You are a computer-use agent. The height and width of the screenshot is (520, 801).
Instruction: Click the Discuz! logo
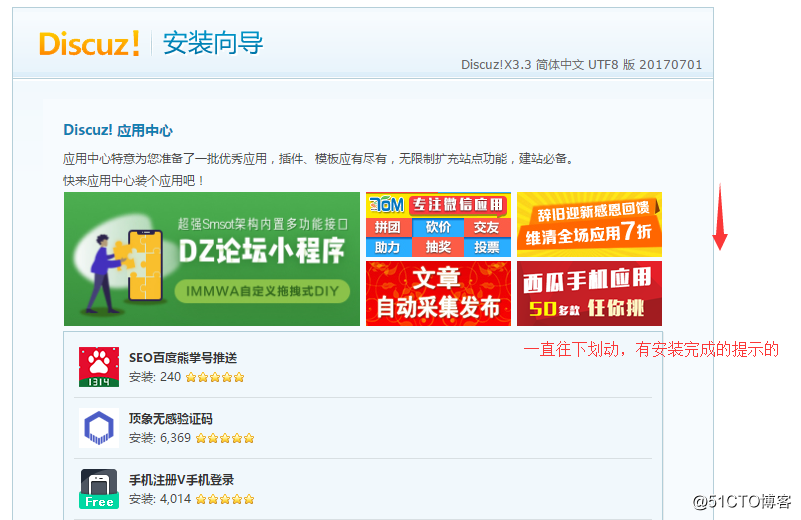pos(89,43)
